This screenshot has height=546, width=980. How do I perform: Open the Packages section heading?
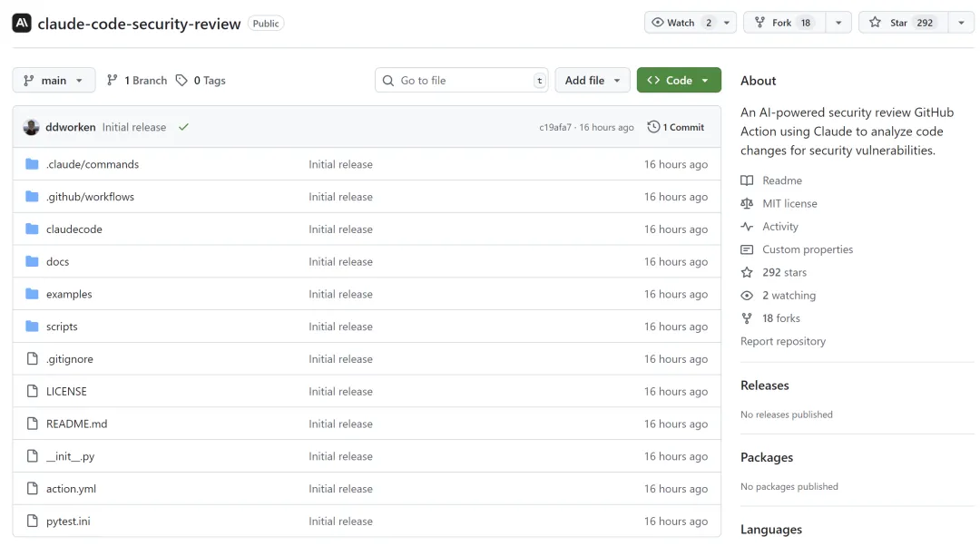767,457
